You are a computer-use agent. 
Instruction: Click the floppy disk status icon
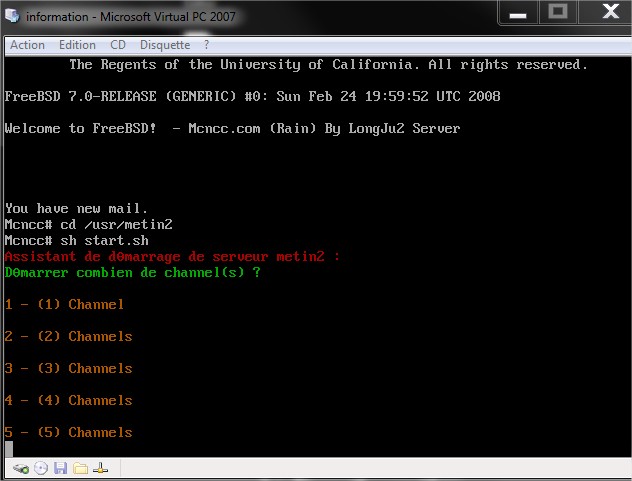60,469
